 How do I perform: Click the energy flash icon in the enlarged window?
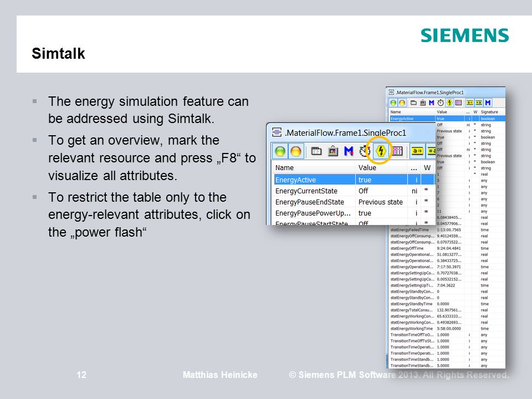pos(381,151)
